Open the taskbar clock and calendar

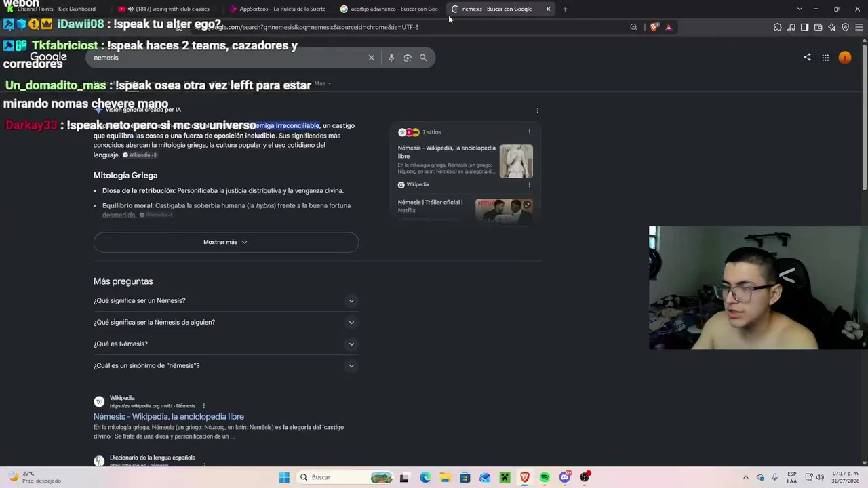tap(845, 477)
